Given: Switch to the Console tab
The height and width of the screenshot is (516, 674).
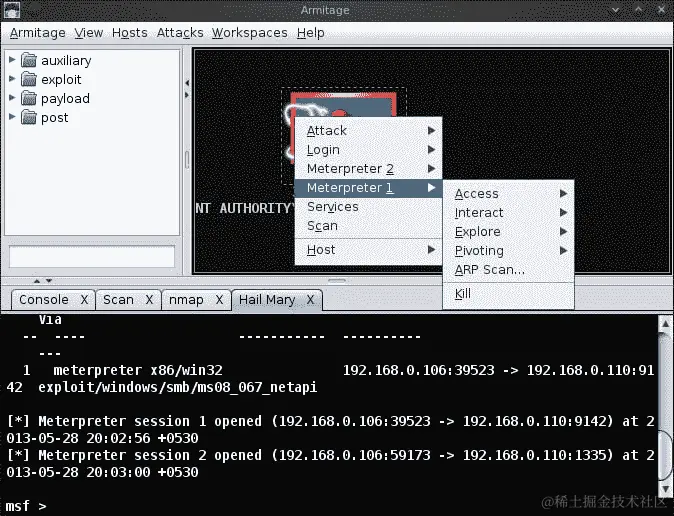Looking at the screenshot, I should click(44, 299).
